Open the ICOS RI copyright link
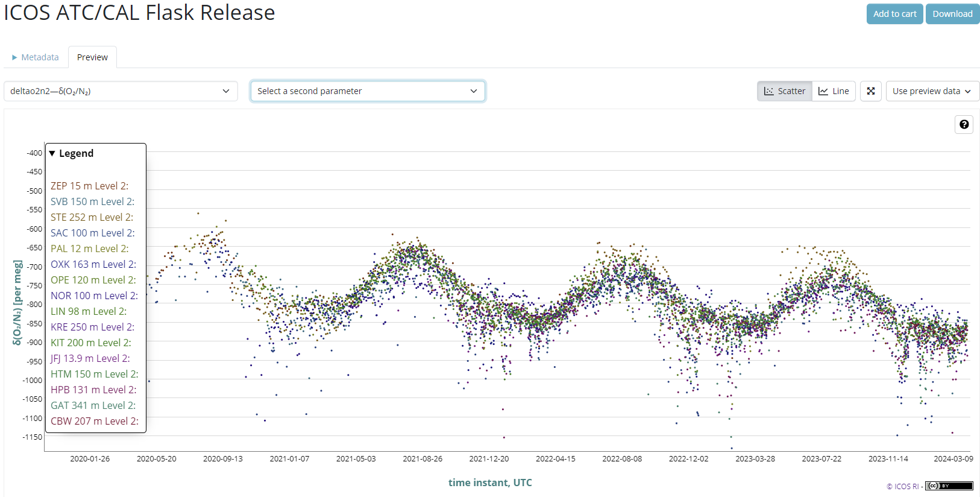Image resolution: width=980 pixels, height=497 pixels. coord(902,486)
